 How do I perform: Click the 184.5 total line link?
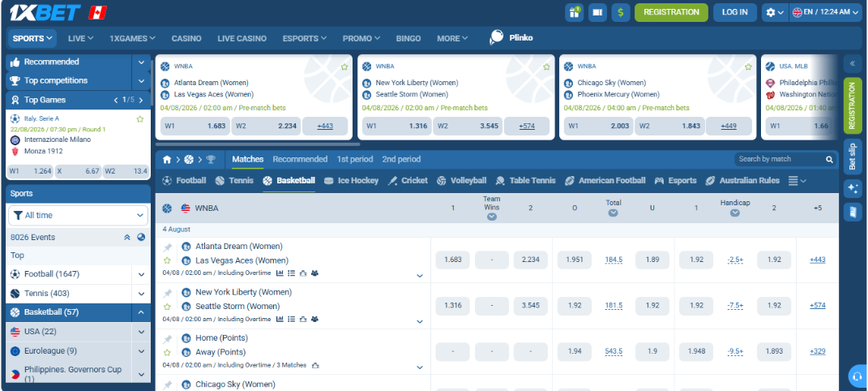614,260
